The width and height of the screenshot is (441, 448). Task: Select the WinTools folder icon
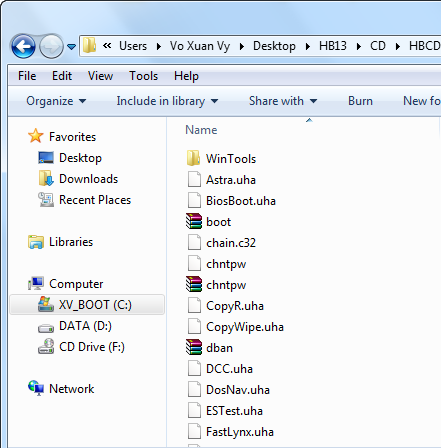point(193,158)
